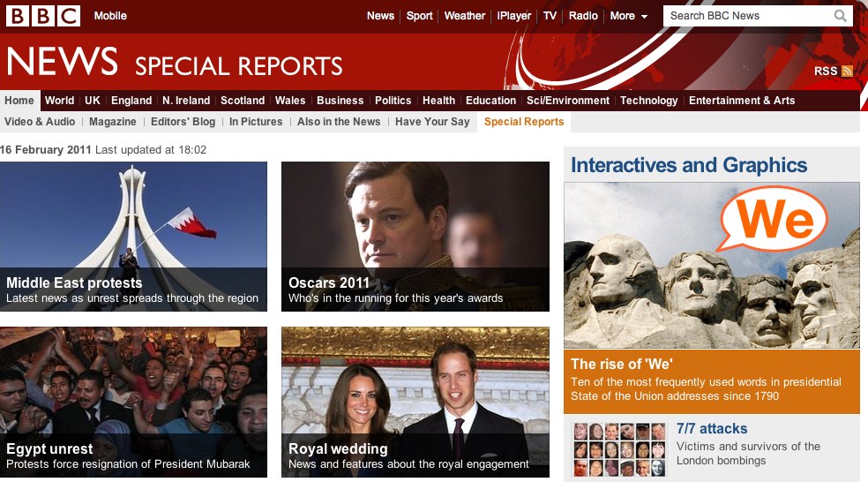Go to Entertainment & Arts section

click(x=741, y=101)
